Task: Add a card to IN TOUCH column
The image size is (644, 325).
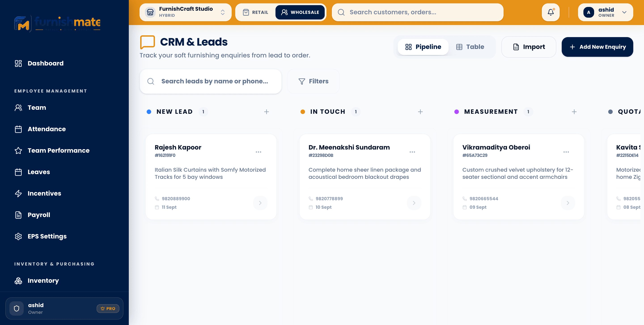Action: coord(420,112)
